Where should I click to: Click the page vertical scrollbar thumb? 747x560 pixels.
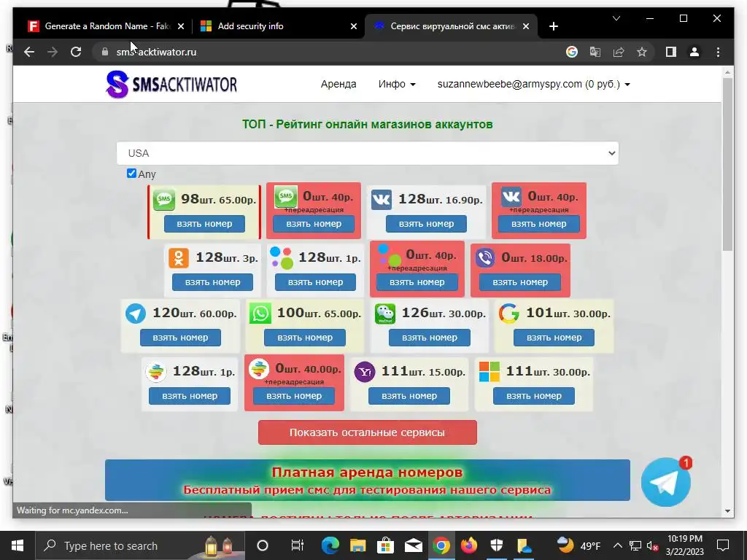[x=727, y=164]
